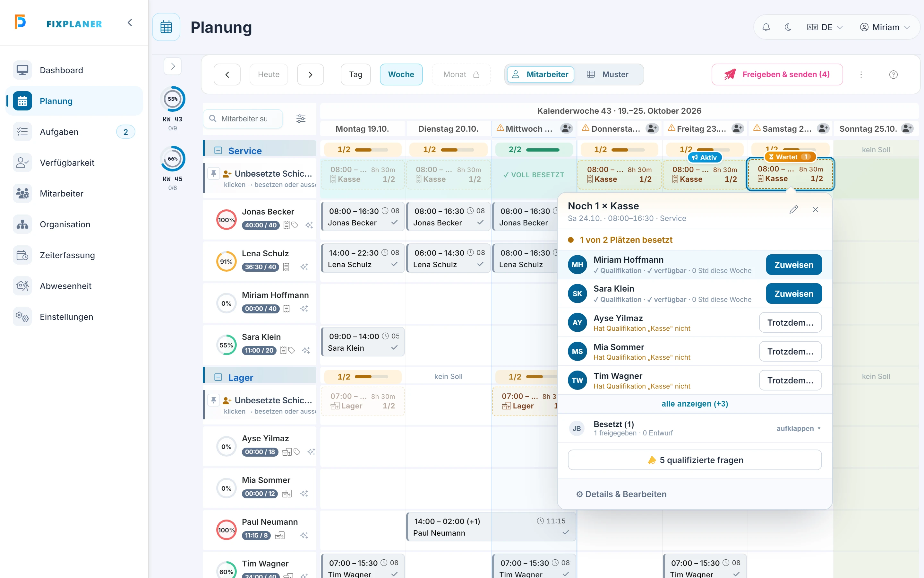The image size is (924, 578).
Task: Click add-person icon on Mittwoch header
Action: 567,128
